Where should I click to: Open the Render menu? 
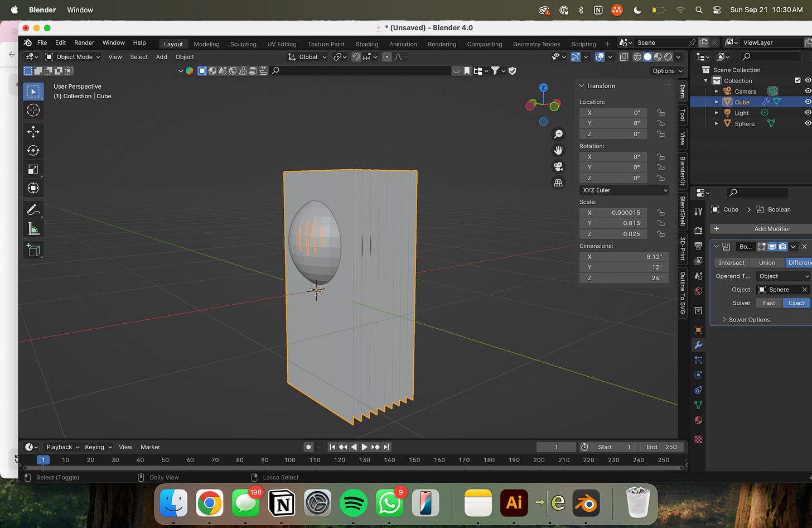point(84,42)
